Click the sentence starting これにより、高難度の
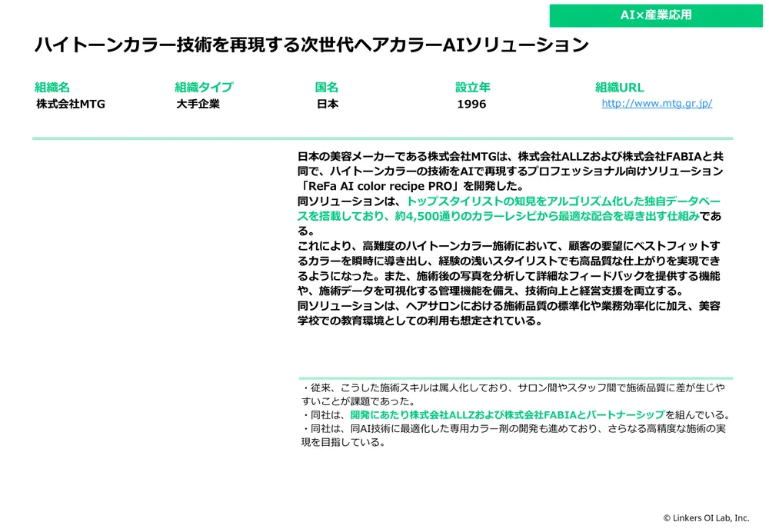The height and width of the screenshot is (532, 769). point(508,246)
